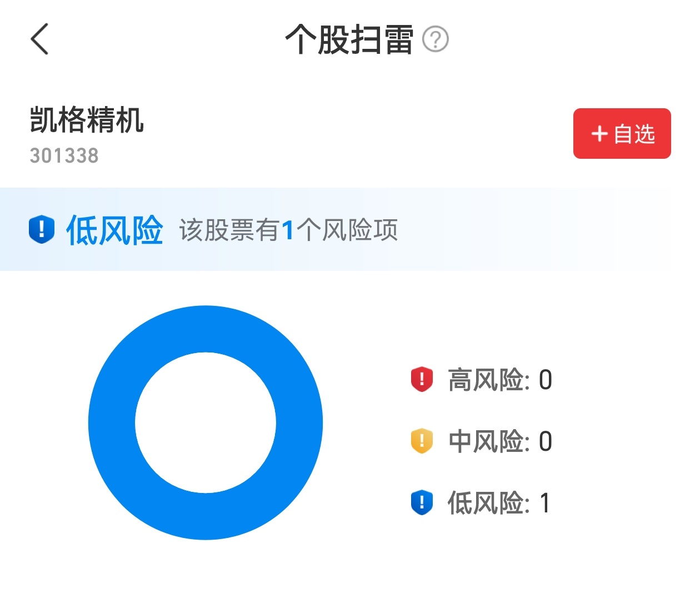700x594 pixels.
Task: Tap the 该股票有1个风险项 summary text
Action: point(288,230)
